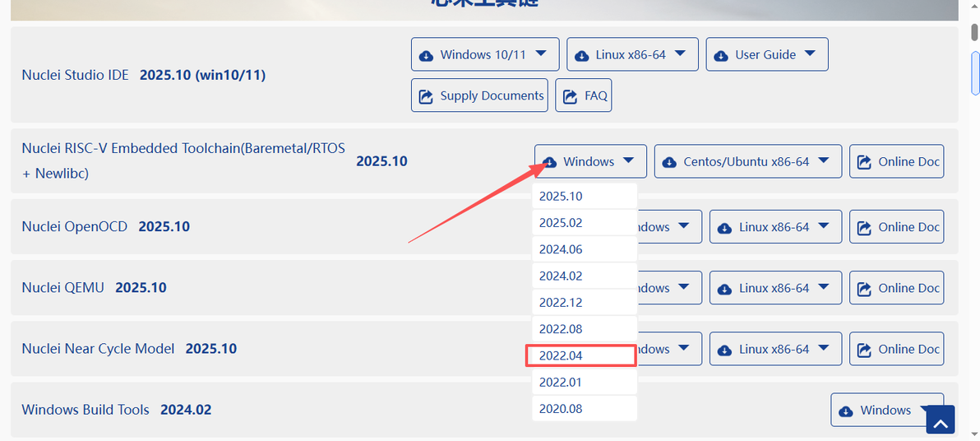Open Linux x86-64 dropdown in Nuclei OpenOCD row
The height and width of the screenshot is (441, 980).
coord(775,227)
